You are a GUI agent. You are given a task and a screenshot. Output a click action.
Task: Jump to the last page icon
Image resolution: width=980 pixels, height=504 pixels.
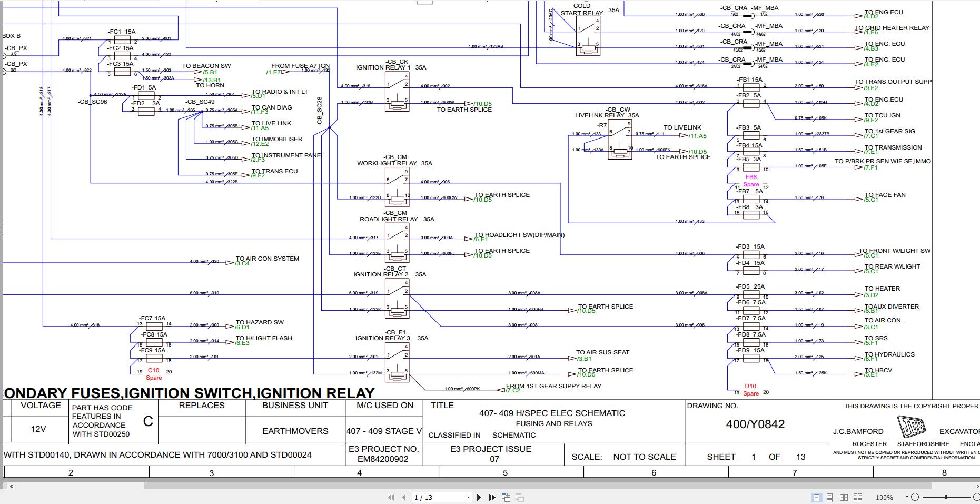click(x=492, y=497)
